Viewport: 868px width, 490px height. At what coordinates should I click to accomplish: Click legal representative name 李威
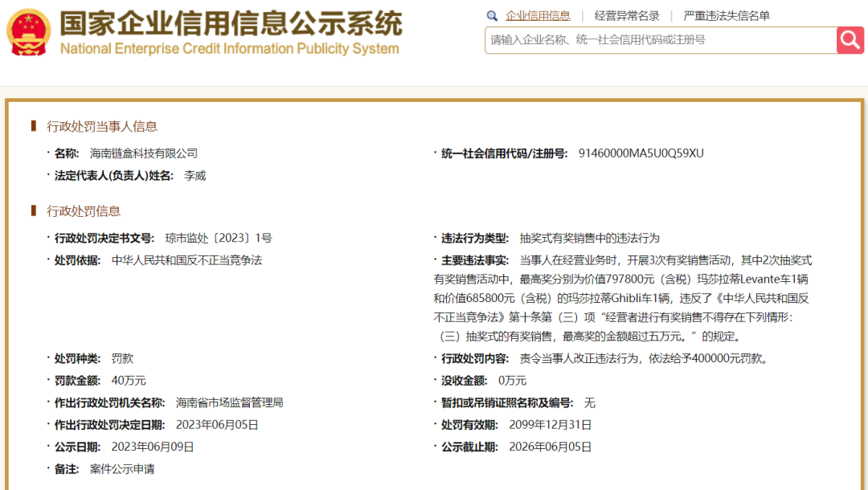tap(194, 175)
